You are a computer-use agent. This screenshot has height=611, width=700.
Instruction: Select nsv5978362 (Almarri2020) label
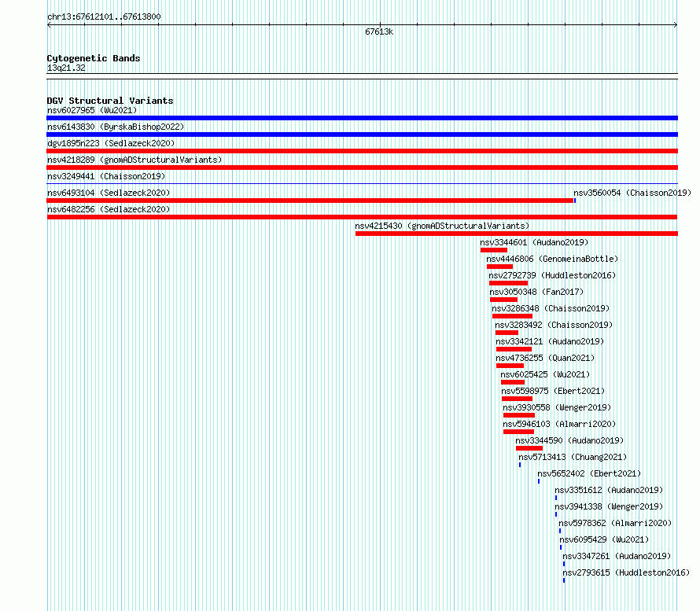click(615, 523)
